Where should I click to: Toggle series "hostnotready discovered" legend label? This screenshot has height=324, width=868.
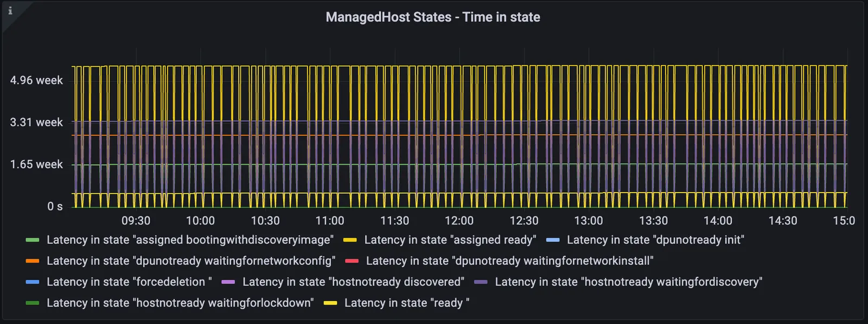353,282
